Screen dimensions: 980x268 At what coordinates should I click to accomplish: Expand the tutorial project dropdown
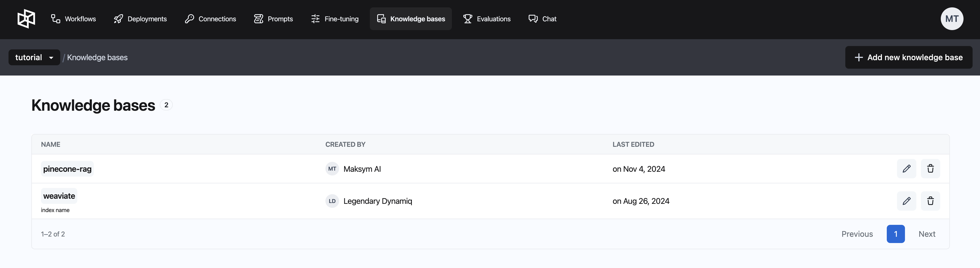pos(34,57)
